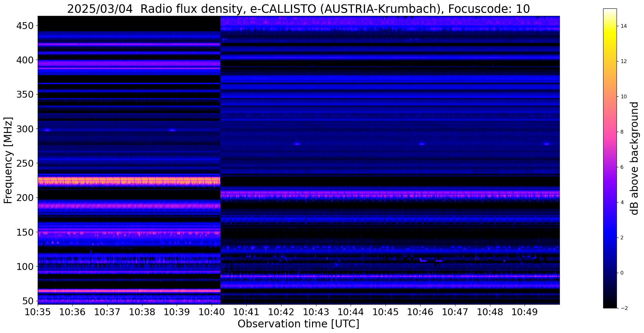
Task: Click the 10:43 time tick label
Action: 316,312
